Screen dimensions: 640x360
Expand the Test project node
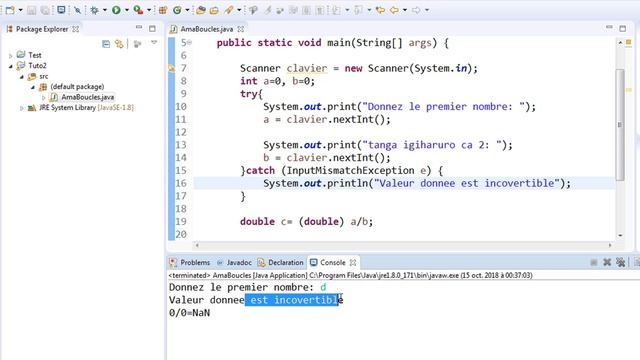point(11,56)
